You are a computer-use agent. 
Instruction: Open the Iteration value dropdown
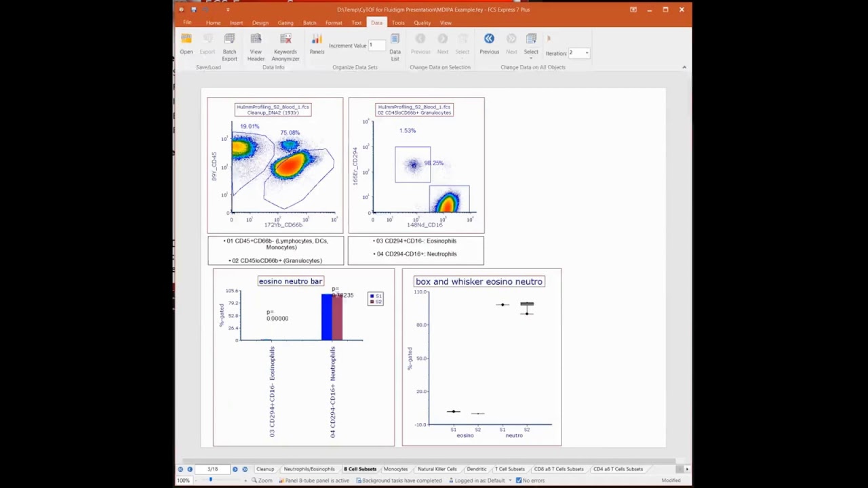[587, 53]
